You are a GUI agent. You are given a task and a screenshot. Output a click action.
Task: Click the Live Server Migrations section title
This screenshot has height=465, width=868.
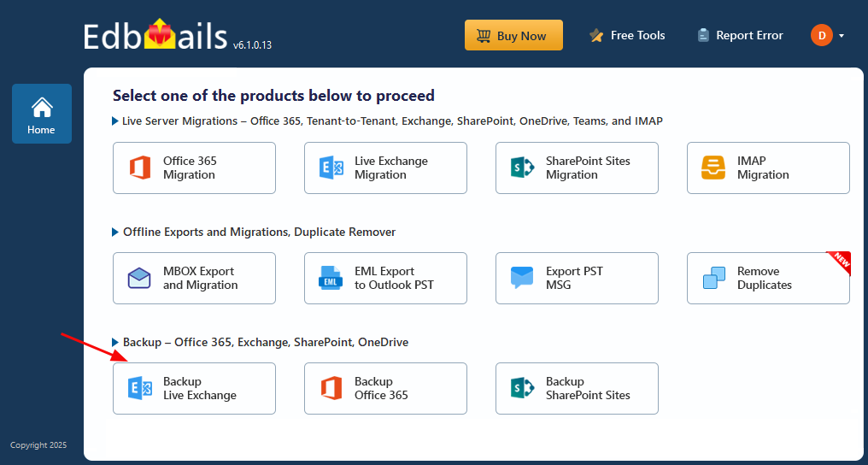point(392,121)
